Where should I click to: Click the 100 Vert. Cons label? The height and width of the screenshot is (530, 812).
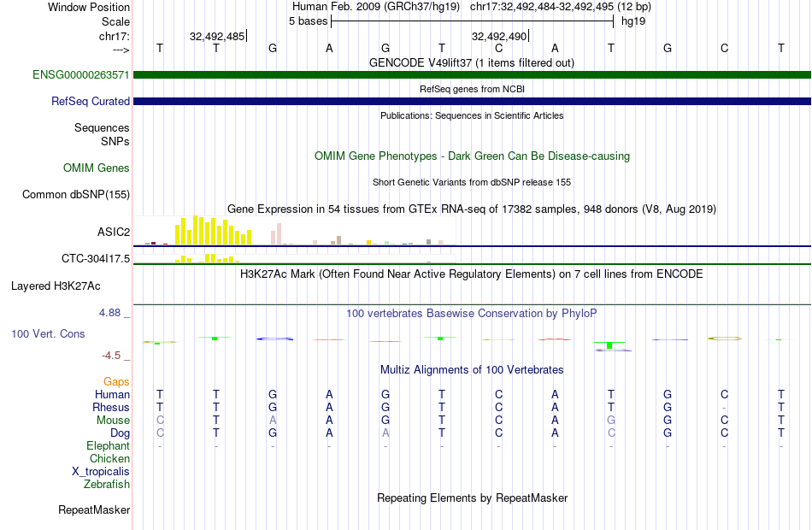(x=48, y=333)
